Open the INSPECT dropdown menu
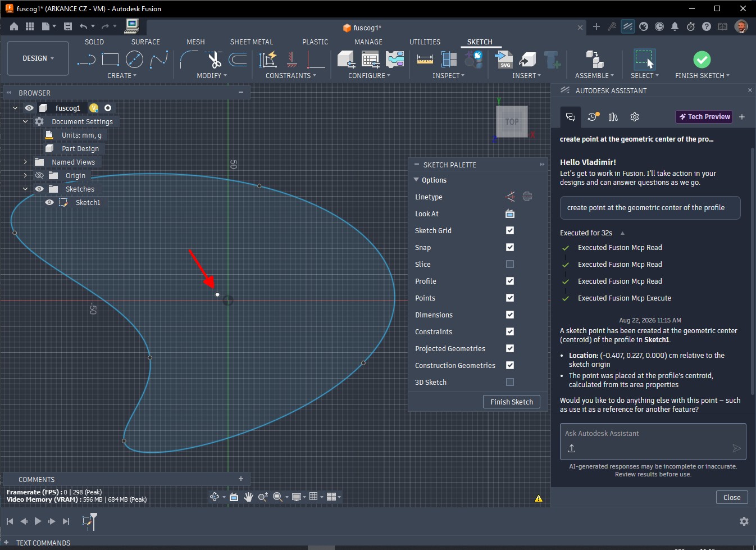This screenshot has height=550, width=756. coord(448,75)
